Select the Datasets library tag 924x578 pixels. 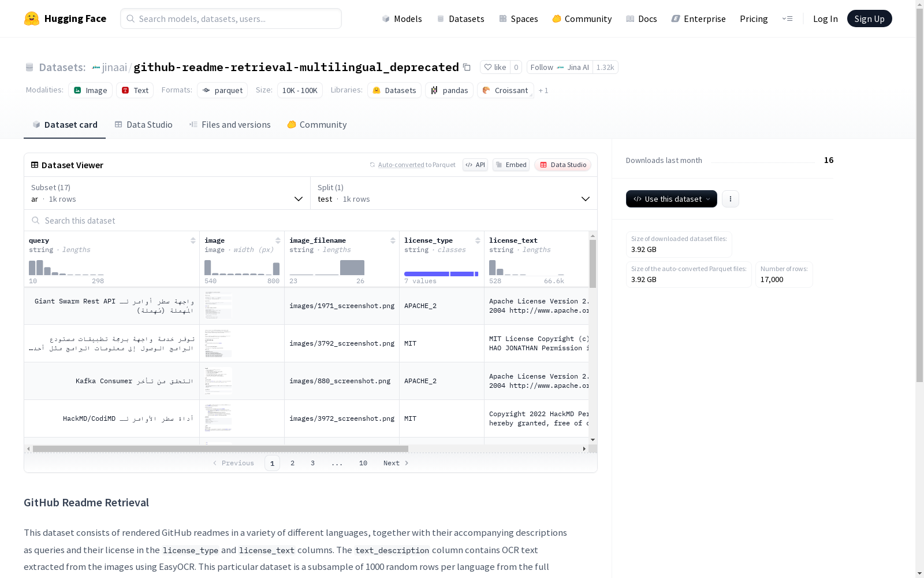coord(394,90)
